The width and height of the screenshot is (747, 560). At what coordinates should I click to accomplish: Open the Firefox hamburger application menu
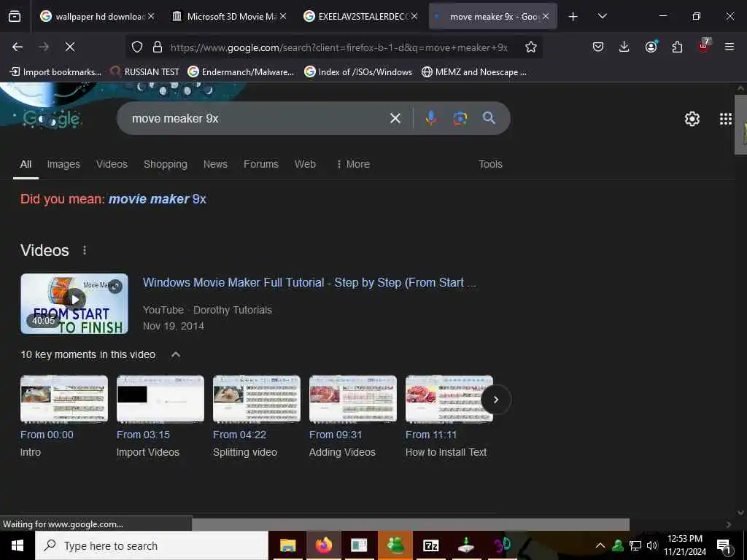coord(729,47)
